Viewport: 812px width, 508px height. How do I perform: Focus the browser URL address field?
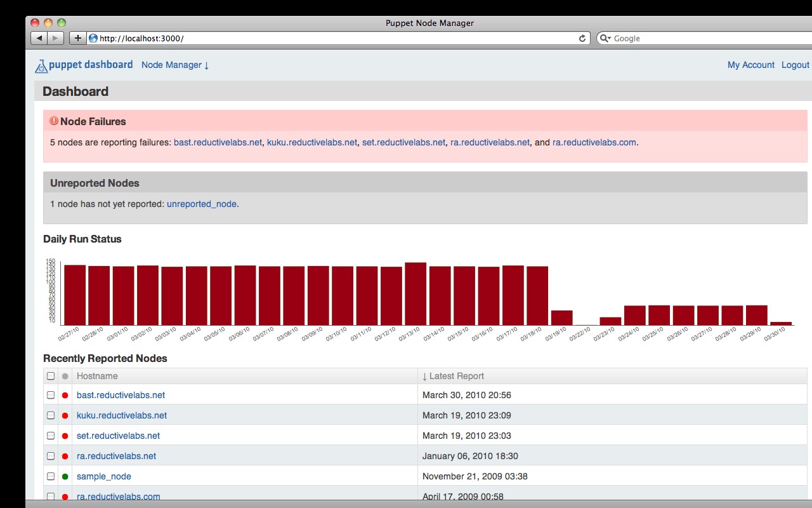(336, 38)
